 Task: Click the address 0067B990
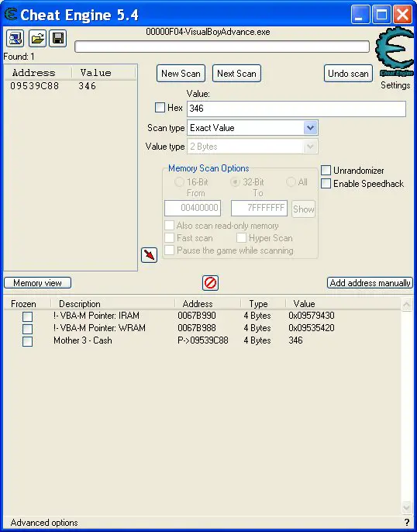197,316
